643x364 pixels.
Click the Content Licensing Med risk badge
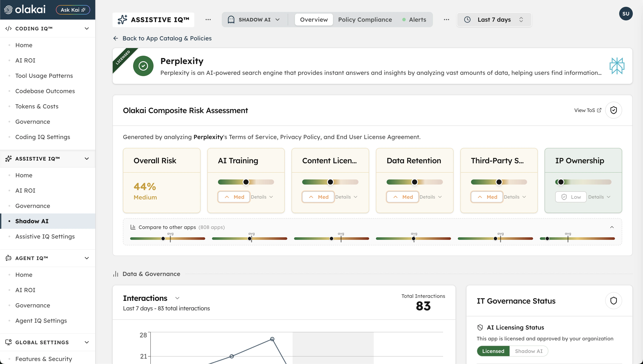318,197
